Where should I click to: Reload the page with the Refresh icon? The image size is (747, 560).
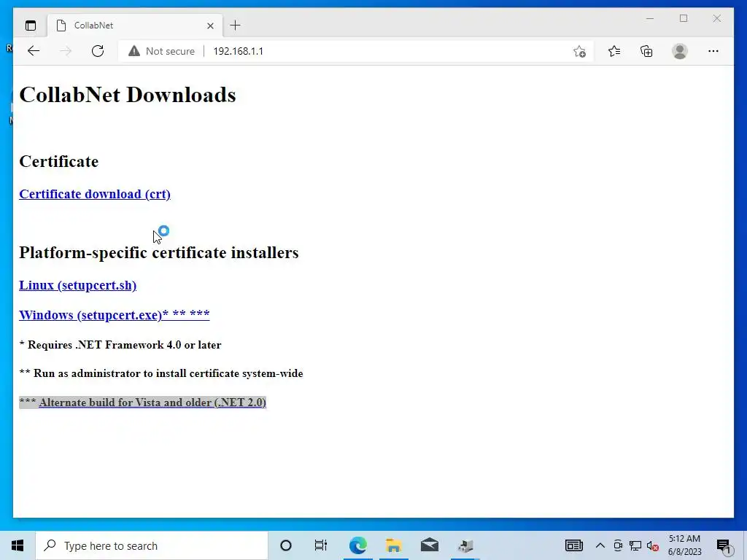[98, 51]
